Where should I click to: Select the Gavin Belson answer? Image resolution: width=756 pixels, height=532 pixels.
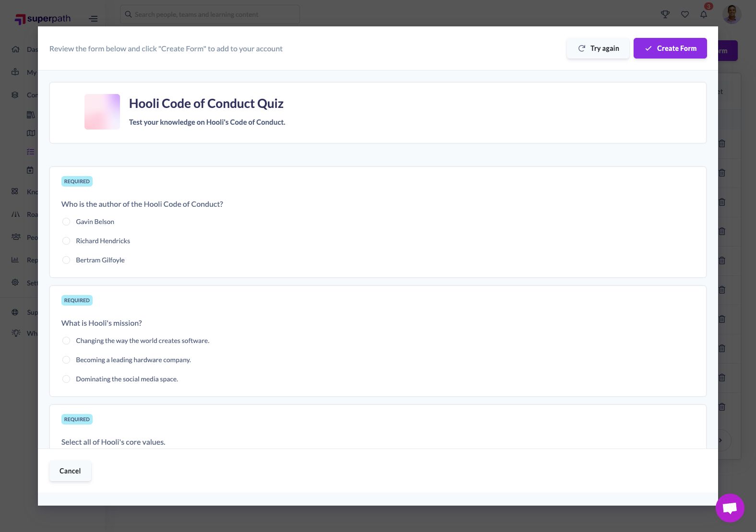[66, 222]
